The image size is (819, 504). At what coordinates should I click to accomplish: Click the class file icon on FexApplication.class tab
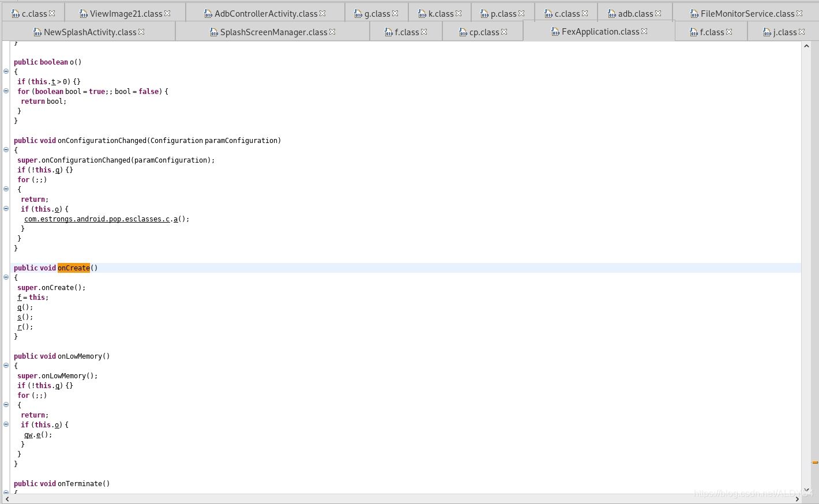[555, 32]
